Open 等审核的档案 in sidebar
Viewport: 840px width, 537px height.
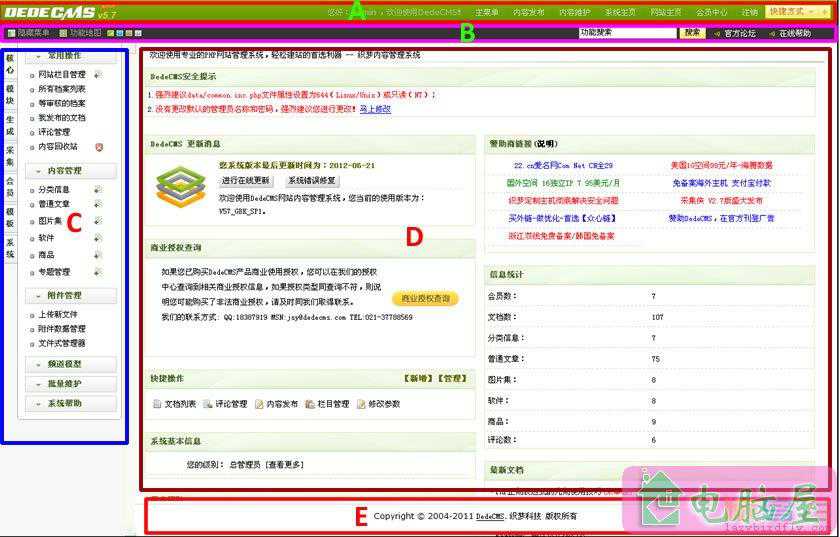[62, 103]
